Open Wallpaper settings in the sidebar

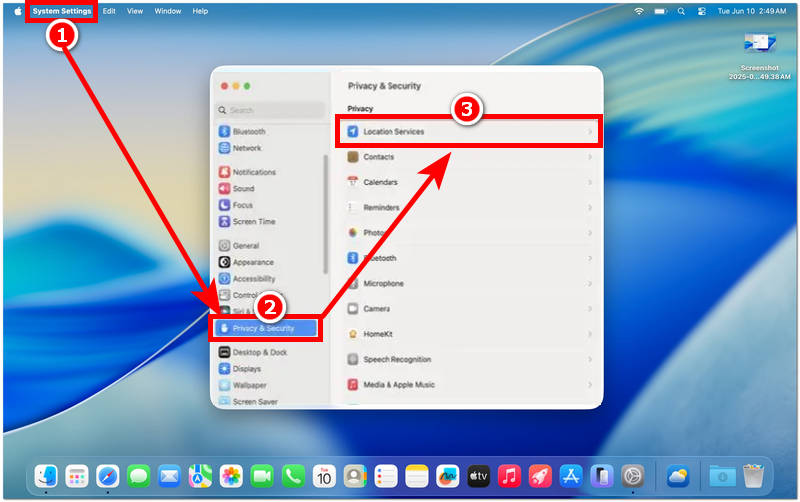point(243,385)
